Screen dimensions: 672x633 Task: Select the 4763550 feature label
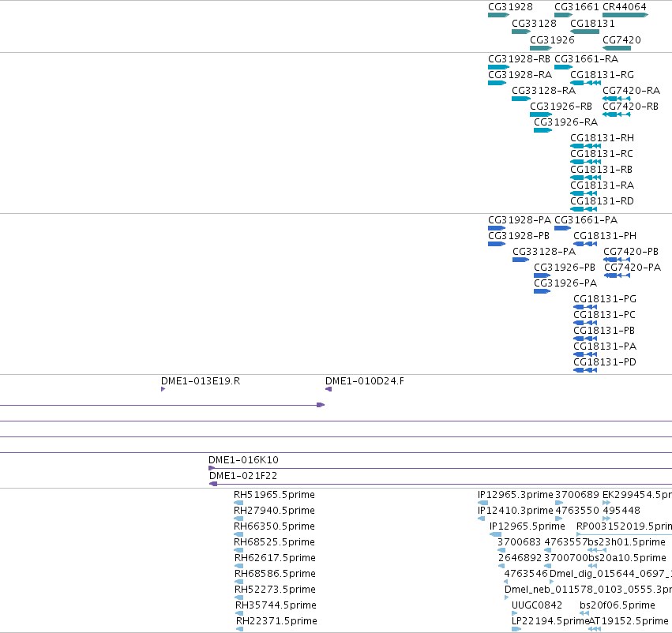coord(577,511)
